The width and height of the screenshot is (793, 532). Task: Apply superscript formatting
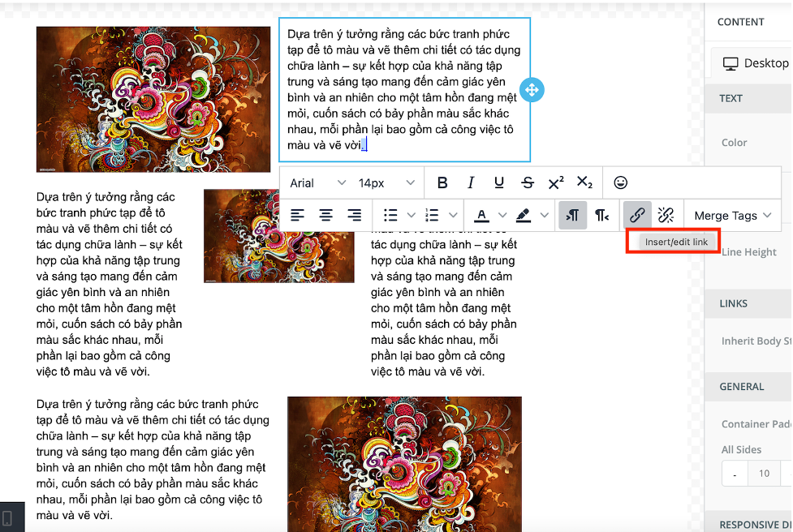556,183
